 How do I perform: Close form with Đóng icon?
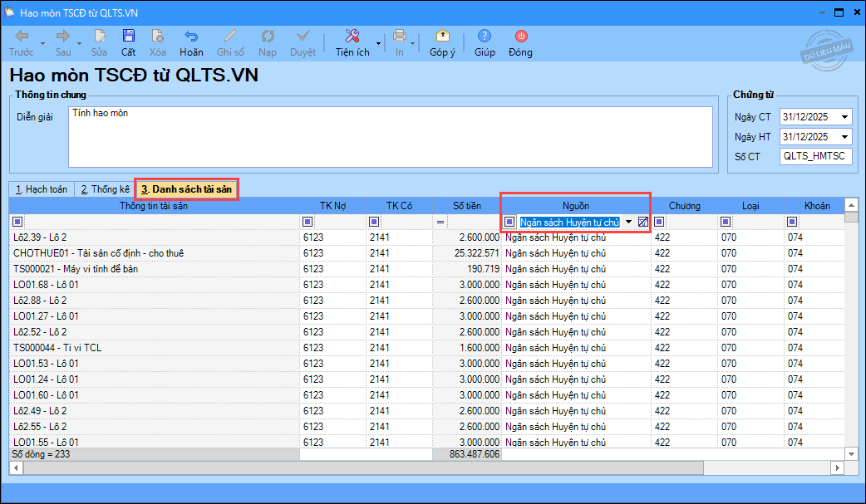(x=521, y=37)
